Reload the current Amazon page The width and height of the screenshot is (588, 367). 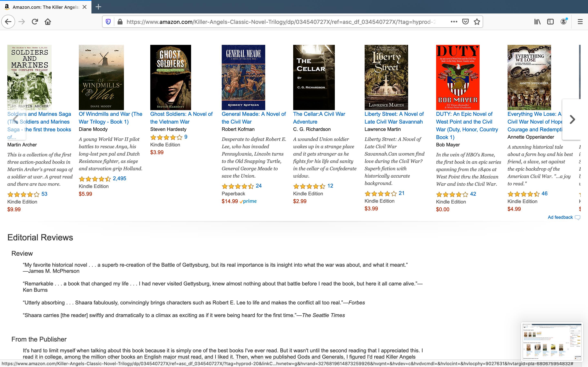click(x=35, y=22)
